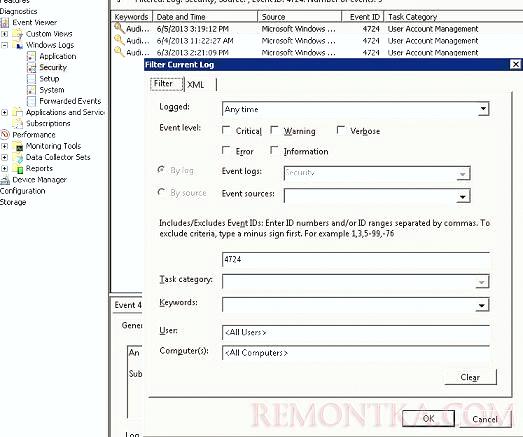Click the Subscriptions icon

pos(17,123)
